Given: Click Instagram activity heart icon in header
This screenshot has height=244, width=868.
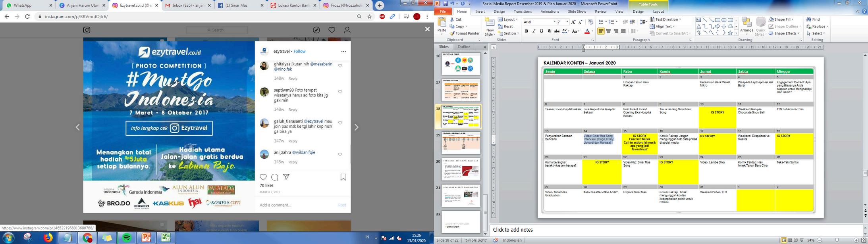Looking at the screenshot, I should 332,30.
